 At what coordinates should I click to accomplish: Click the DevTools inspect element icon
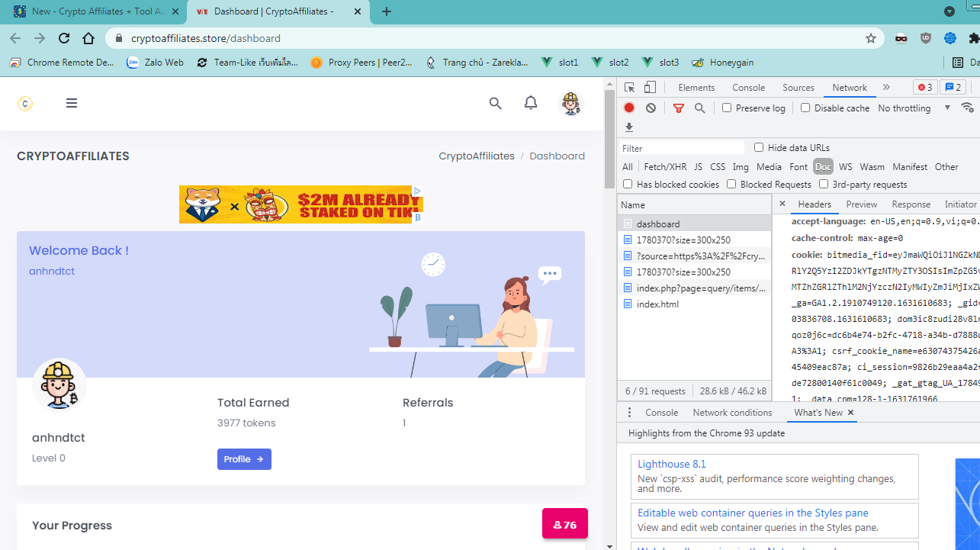coord(629,88)
